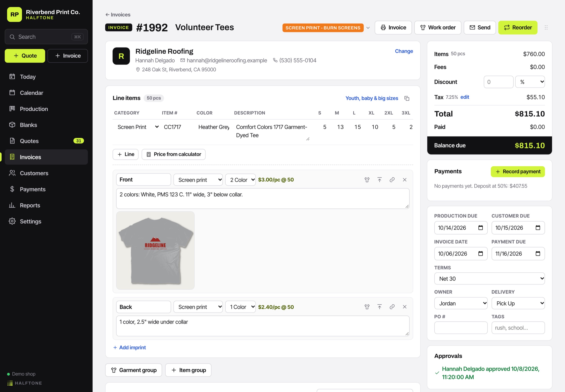The height and width of the screenshot is (392, 565).
Task: Click the Payment due calendar icon
Action: 538,253
